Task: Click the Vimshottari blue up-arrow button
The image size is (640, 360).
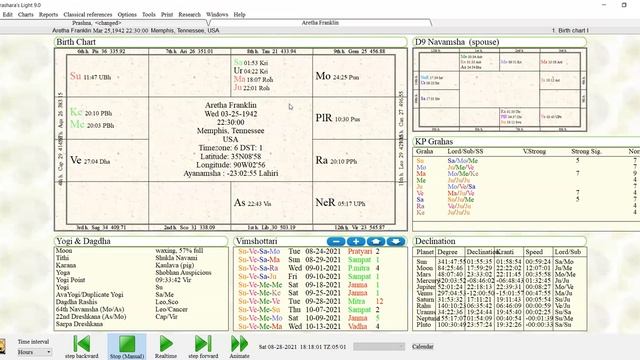Action: 376,241
